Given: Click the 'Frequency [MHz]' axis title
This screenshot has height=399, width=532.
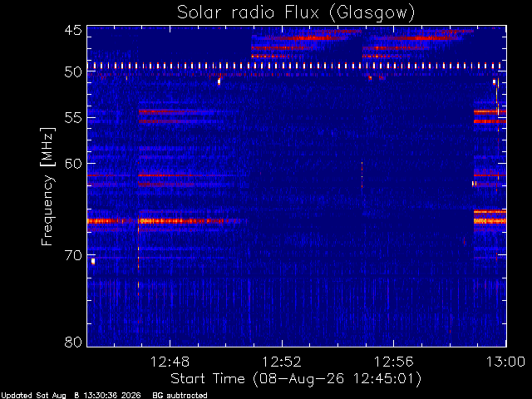Looking at the screenshot, I should 47,186.
